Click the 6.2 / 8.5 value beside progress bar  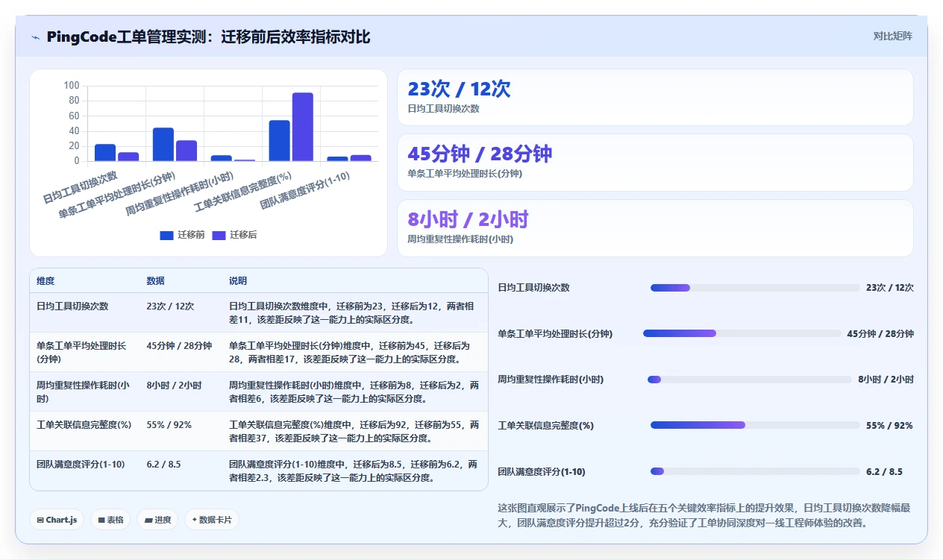point(884,472)
